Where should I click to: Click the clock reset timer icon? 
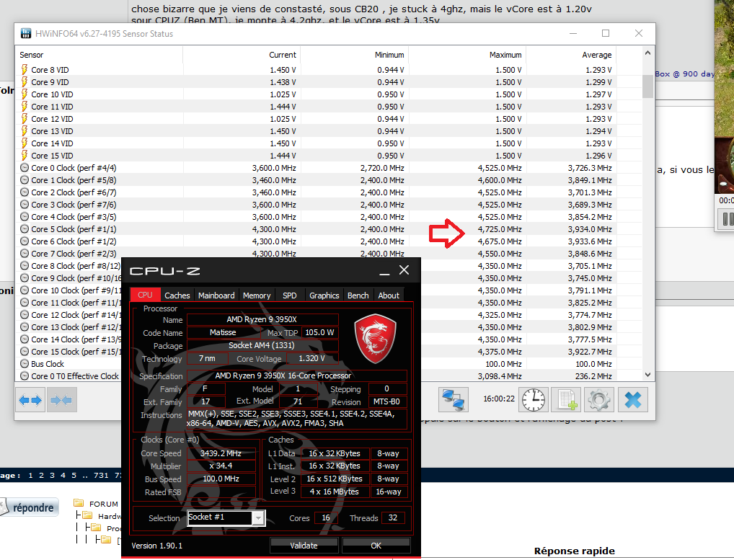click(534, 400)
